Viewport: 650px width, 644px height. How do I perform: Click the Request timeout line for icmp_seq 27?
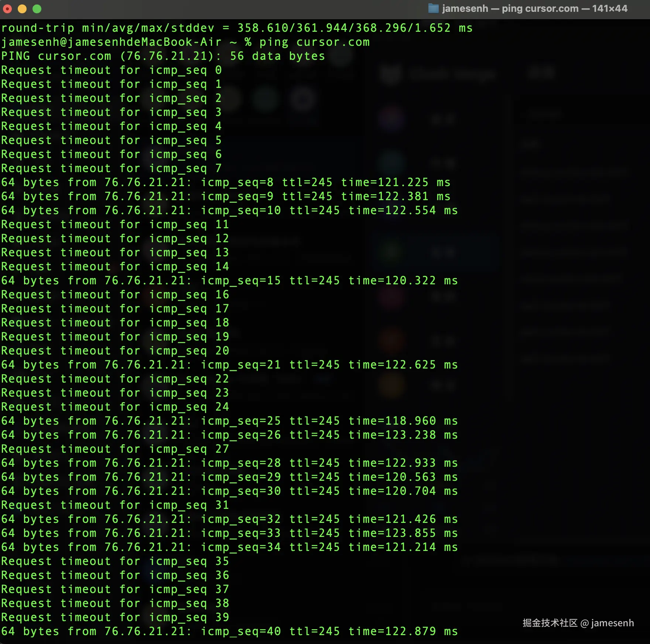point(114,449)
